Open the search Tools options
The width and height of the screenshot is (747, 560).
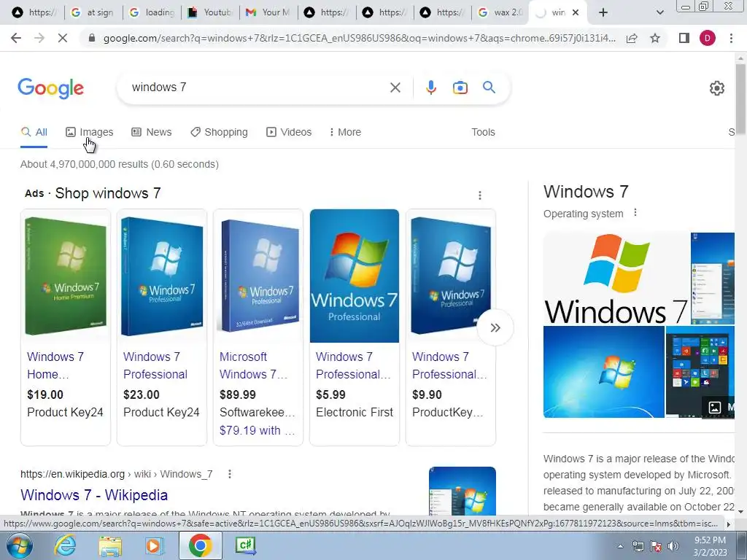tap(483, 133)
